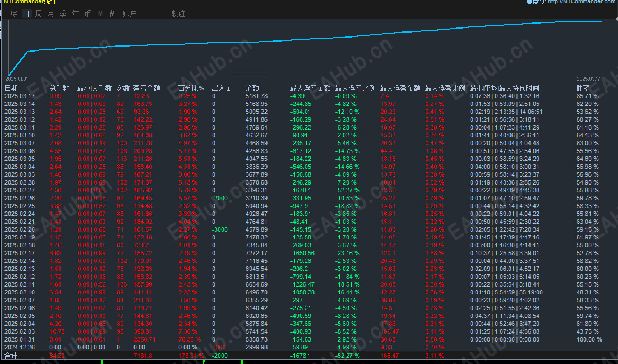Click total lots 10.78 cell
This screenshot has width=618, height=364.
pyautogui.click(x=57, y=331)
